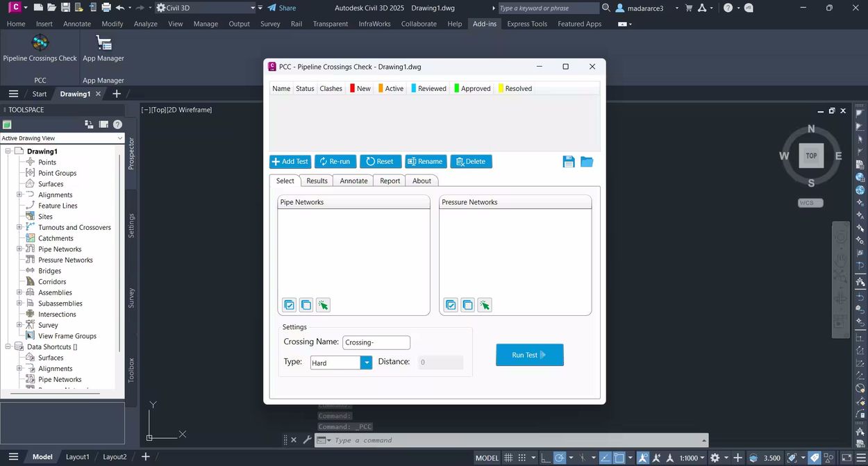Image resolution: width=868 pixels, height=466 pixels.
Task: Deselect all Pressure Networks icon
Action: pos(468,305)
